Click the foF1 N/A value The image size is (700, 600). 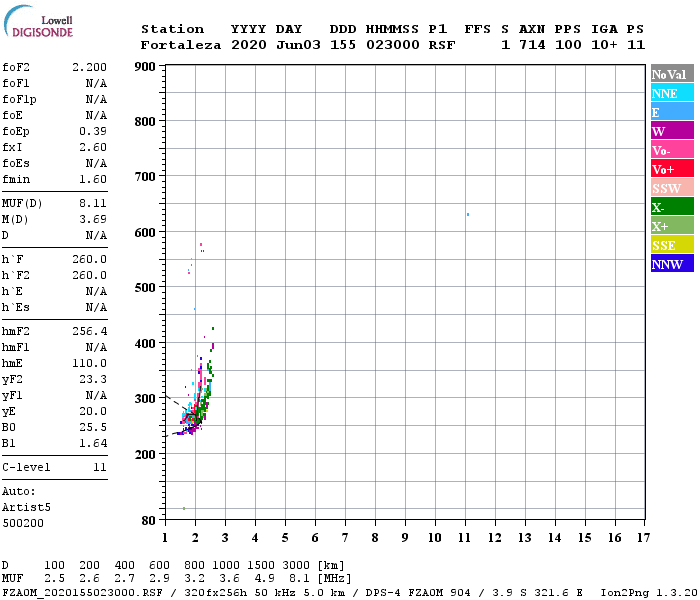[x=96, y=83]
